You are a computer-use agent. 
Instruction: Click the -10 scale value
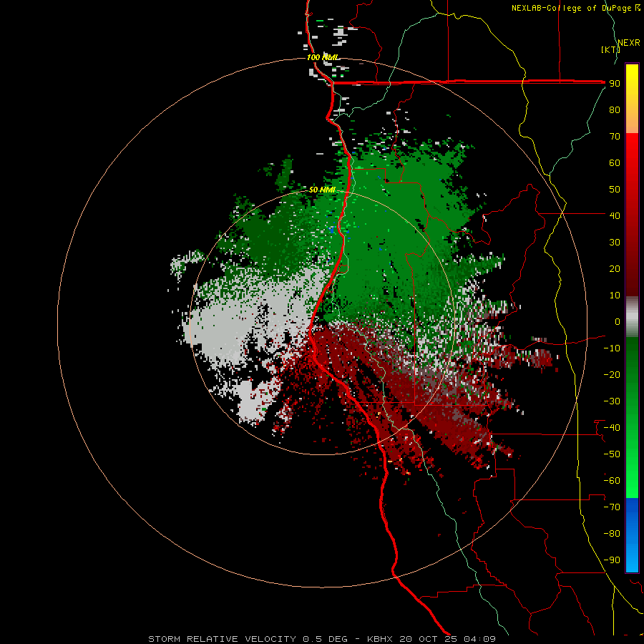click(x=612, y=348)
